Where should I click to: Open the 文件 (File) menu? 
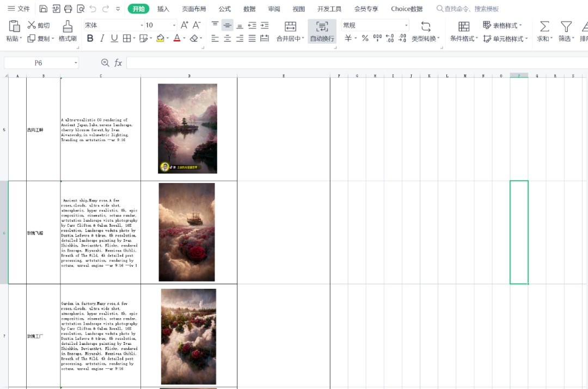tap(19, 9)
